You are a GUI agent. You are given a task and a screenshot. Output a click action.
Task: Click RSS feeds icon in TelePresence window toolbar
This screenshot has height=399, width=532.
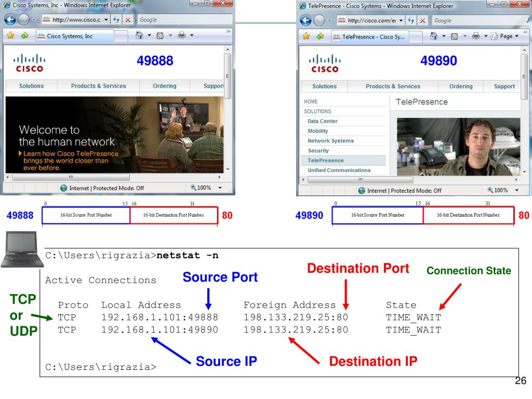point(454,36)
